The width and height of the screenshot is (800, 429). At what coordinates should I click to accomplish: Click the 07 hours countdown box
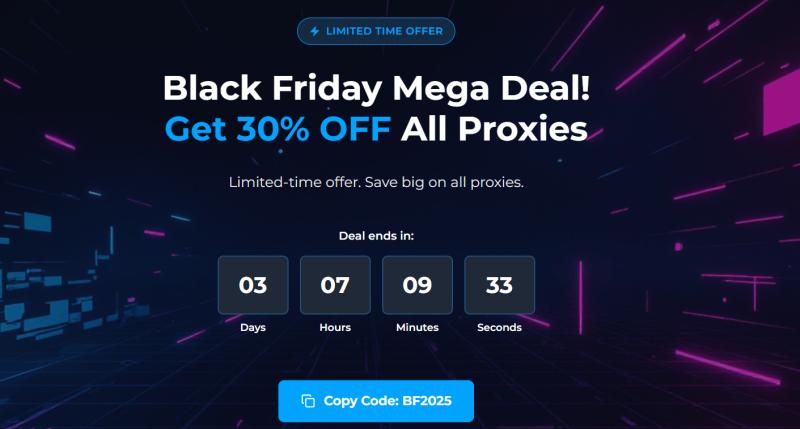point(335,286)
